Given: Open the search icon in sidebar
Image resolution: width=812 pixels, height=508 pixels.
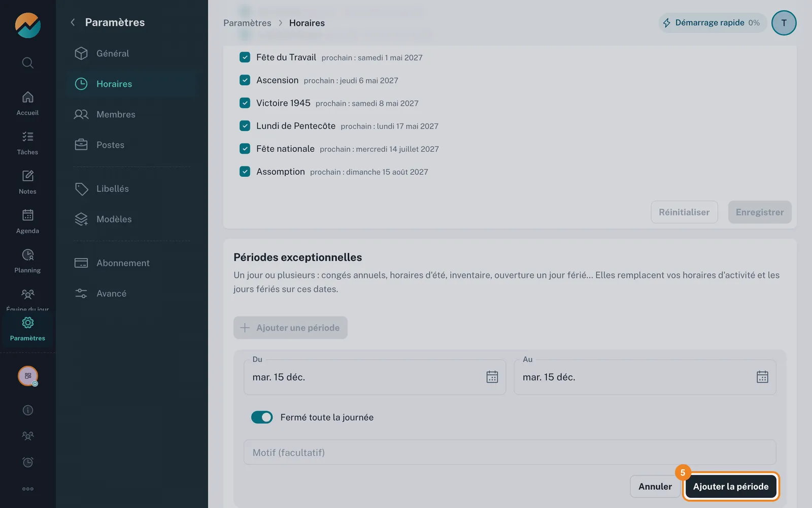Looking at the screenshot, I should (28, 62).
